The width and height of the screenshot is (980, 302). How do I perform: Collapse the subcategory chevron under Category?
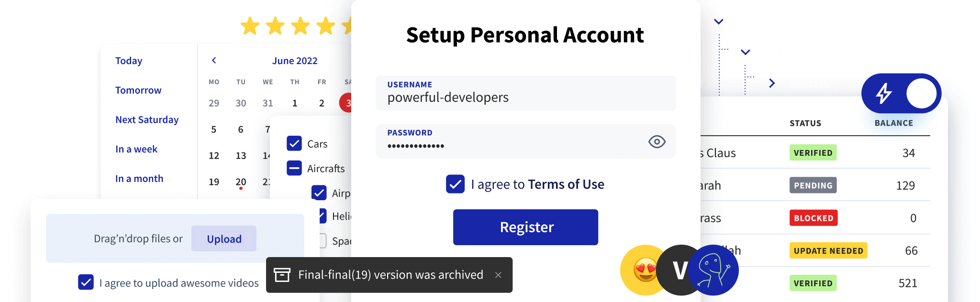(x=745, y=52)
